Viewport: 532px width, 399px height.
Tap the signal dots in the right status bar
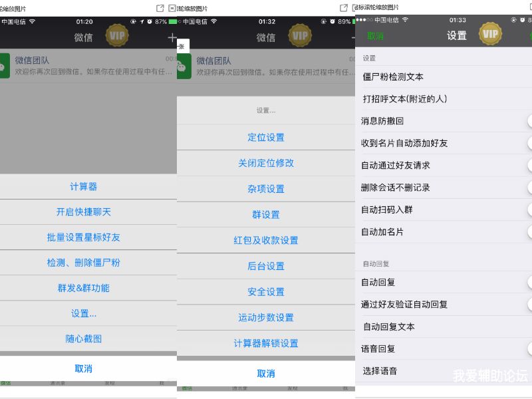pyautogui.click(x=364, y=20)
